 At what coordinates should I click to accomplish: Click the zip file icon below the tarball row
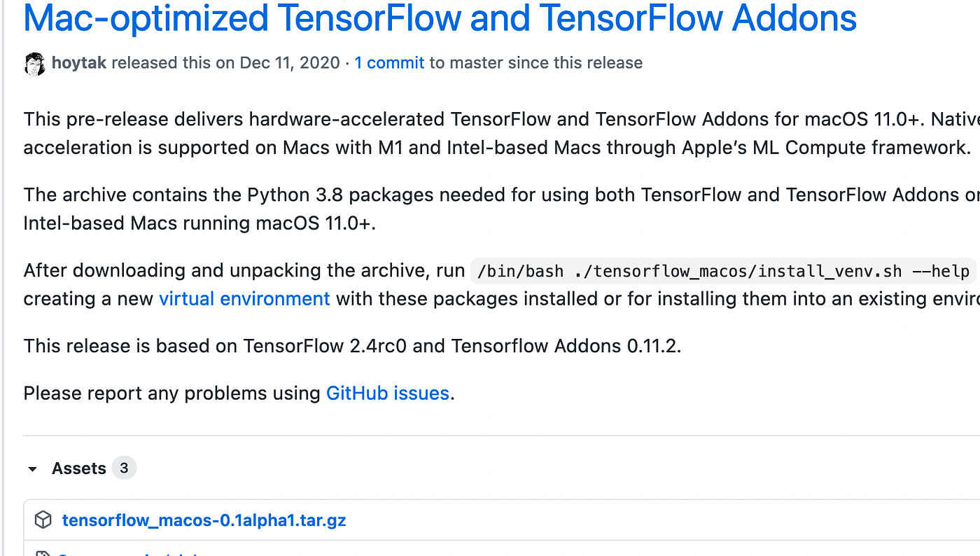click(43, 553)
